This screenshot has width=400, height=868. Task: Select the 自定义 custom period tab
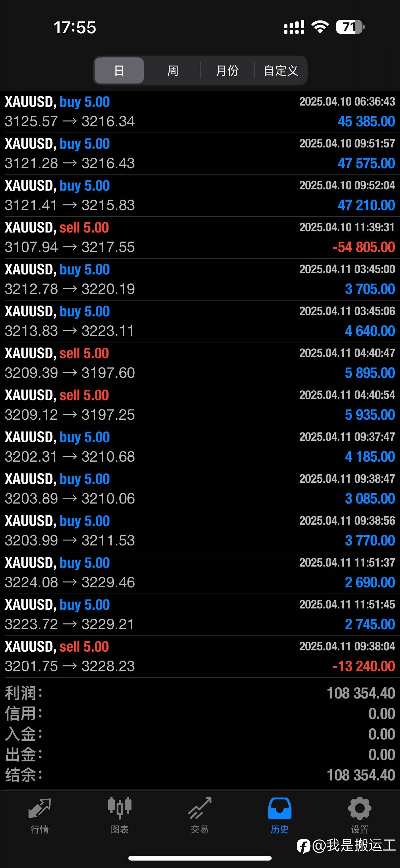click(281, 70)
